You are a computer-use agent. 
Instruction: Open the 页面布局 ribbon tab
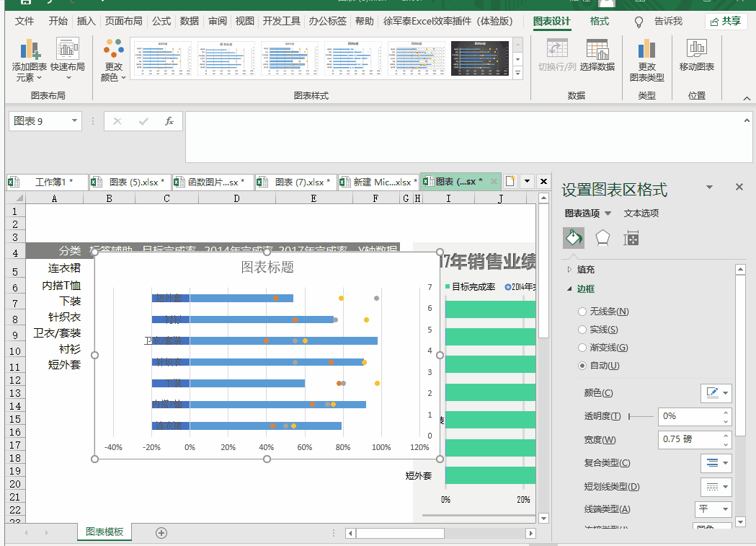tap(123, 21)
